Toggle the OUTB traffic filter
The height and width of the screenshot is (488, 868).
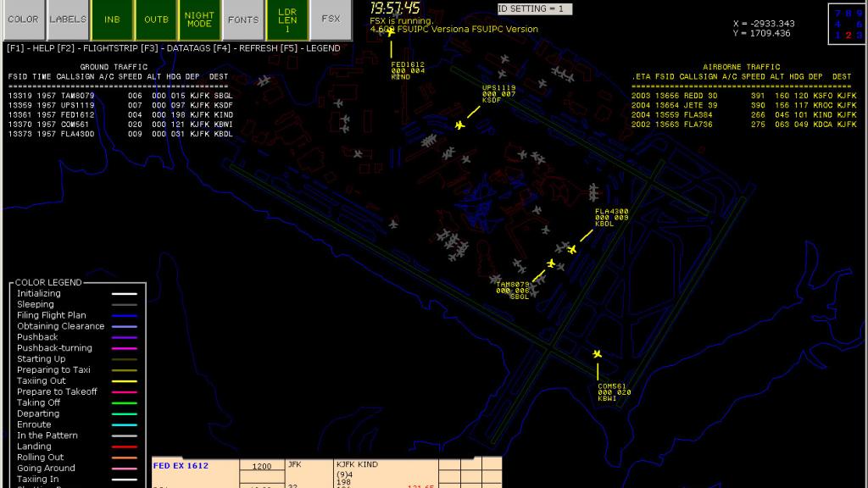click(x=155, y=19)
